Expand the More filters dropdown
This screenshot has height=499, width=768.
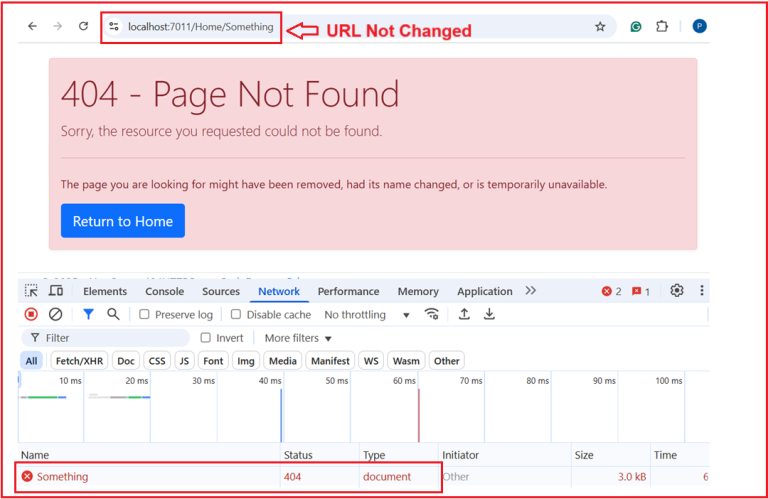pos(298,338)
